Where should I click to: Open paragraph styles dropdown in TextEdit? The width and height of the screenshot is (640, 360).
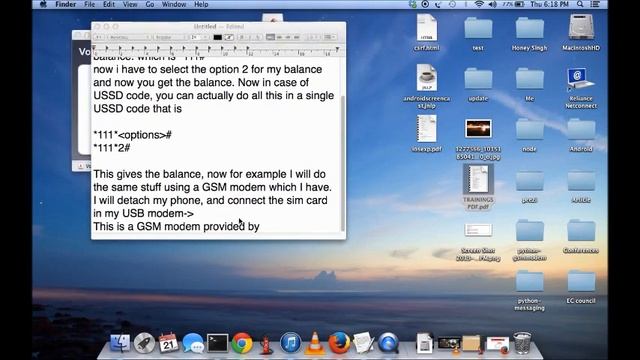pyautogui.click(x=99, y=37)
